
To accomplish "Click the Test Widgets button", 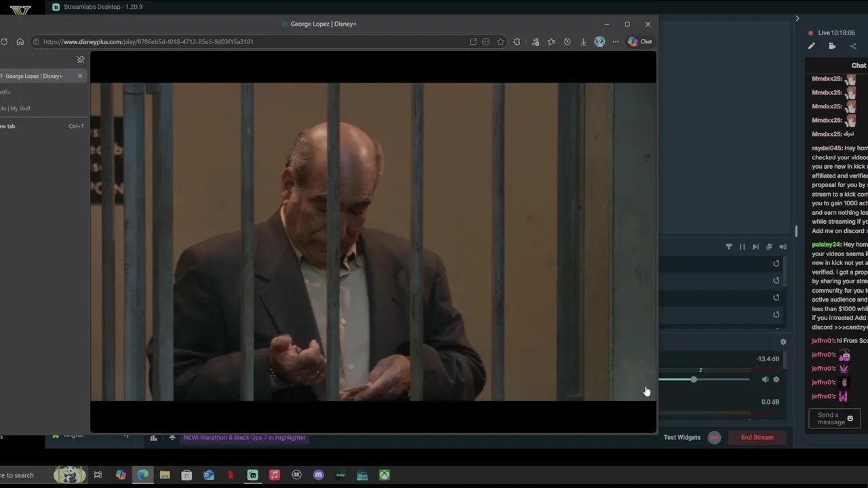I will (682, 437).
